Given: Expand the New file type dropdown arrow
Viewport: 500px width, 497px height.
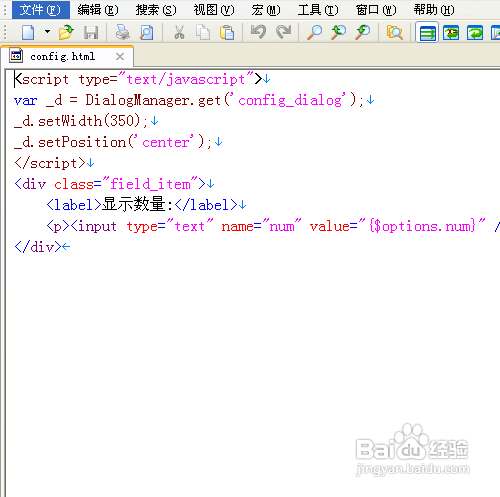Looking at the screenshot, I should 47,32.
